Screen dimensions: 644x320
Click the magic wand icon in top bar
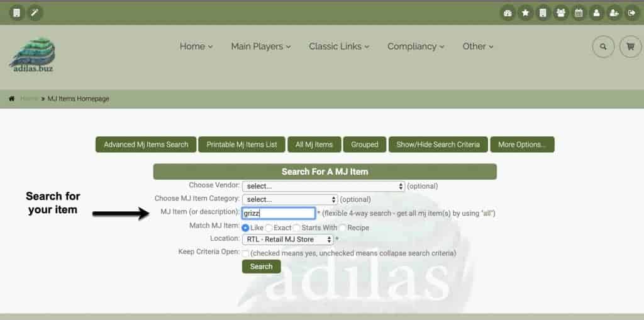(x=35, y=13)
